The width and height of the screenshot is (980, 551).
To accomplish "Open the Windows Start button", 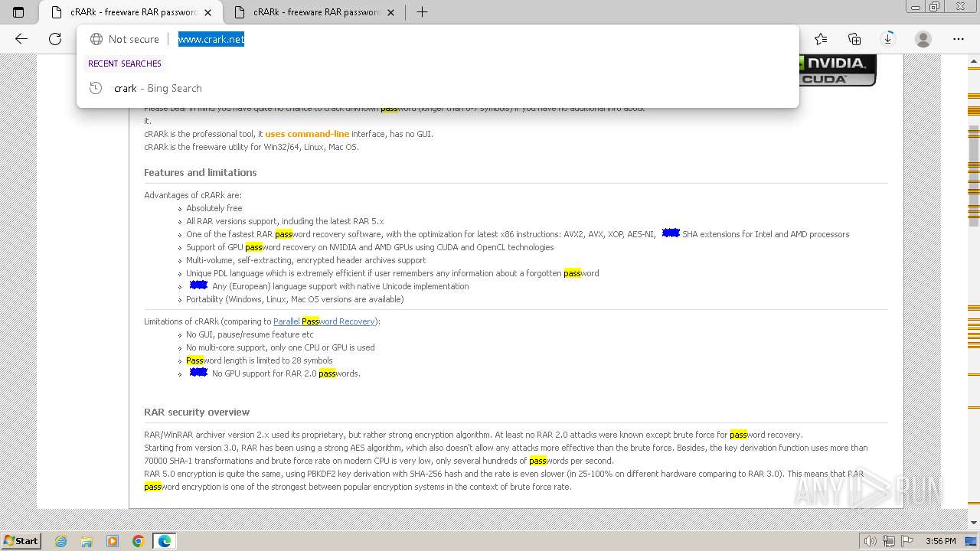I will point(21,540).
